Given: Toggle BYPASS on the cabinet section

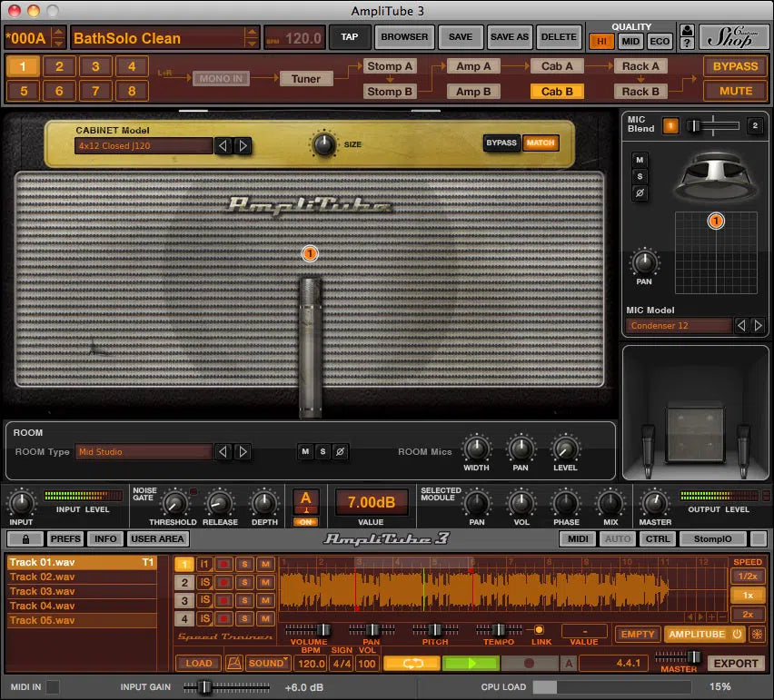Looking at the screenshot, I should pos(501,143).
